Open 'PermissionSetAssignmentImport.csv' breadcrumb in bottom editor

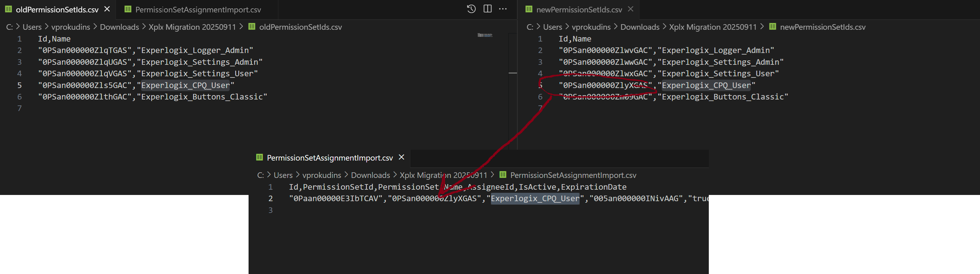(573, 175)
